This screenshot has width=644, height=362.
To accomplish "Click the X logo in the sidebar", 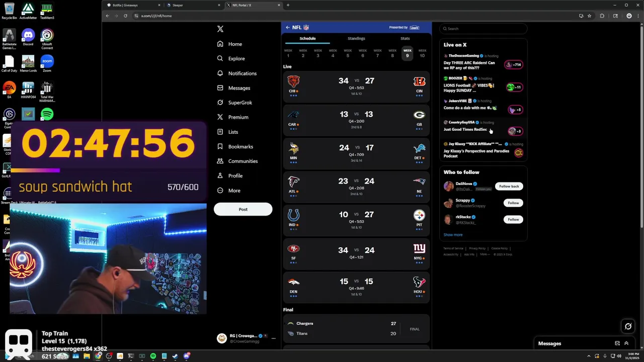I will [x=220, y=29].
